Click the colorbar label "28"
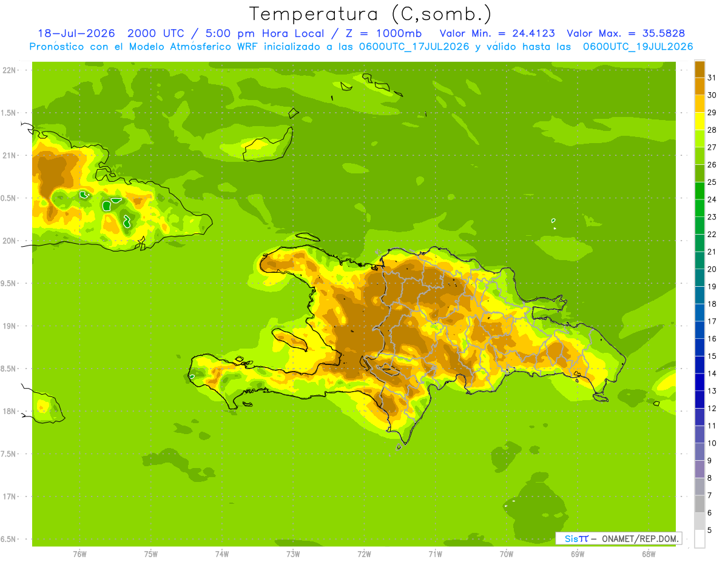This screenshot has width=728, height=562. [712, 130]
